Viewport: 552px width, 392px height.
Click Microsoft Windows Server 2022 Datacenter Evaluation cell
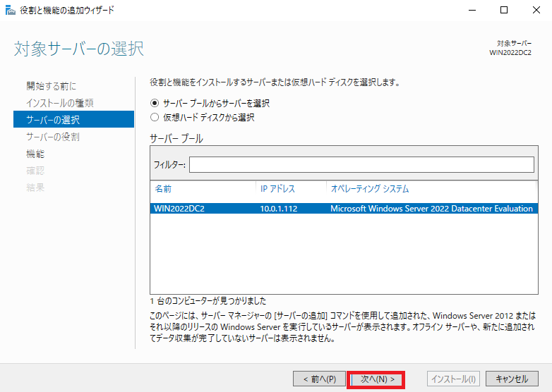click(x=431, y=209)
